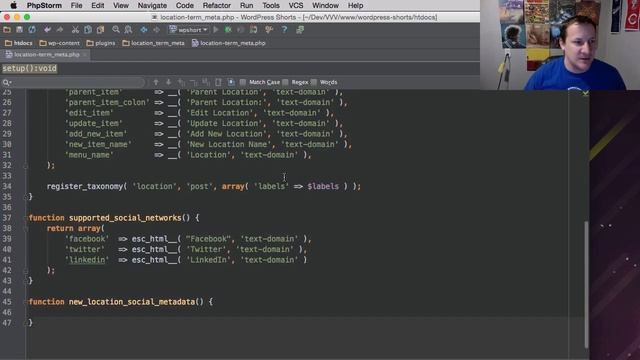Enable the Match Case checkbox
640x360 pixels.
(243, 82)
